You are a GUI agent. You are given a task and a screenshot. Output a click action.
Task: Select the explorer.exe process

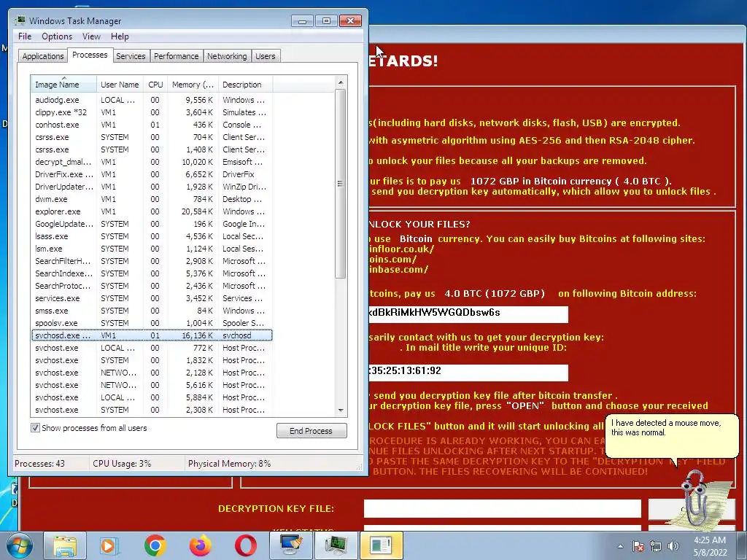point(152,211)
